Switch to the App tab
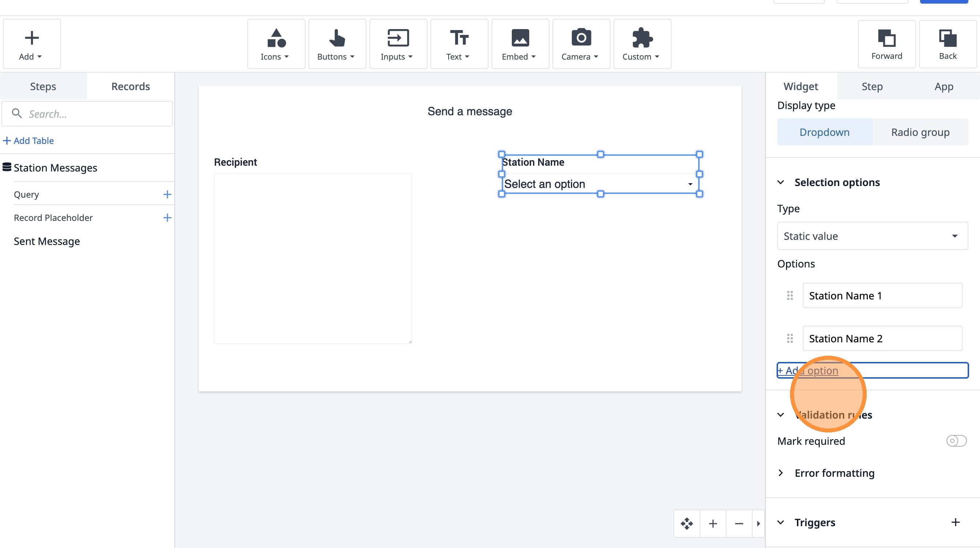The height and width of the screenshot is (548, 980). coord(943,86)
